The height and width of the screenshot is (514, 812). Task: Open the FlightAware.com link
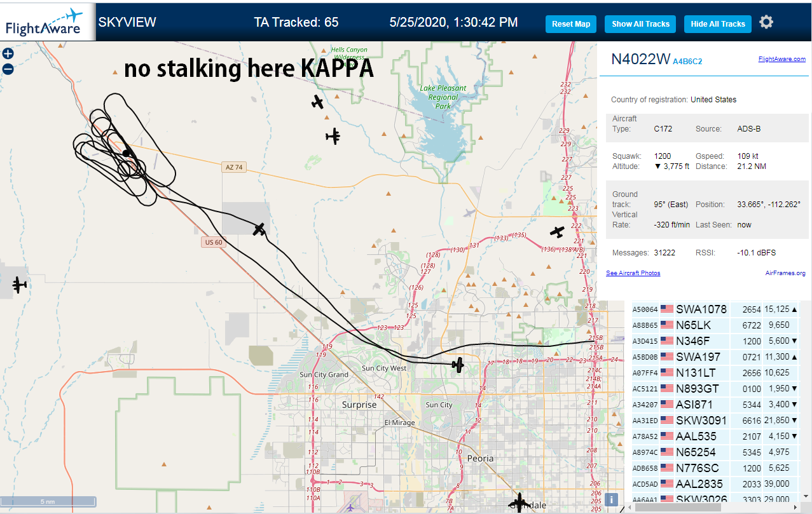point(781,59)
